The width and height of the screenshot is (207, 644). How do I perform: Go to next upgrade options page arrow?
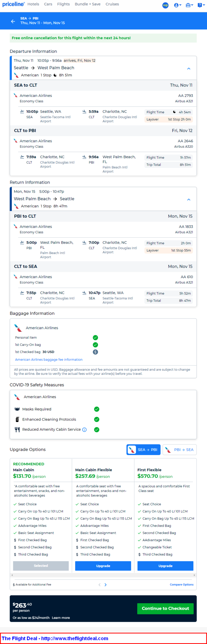pos(106,585)
